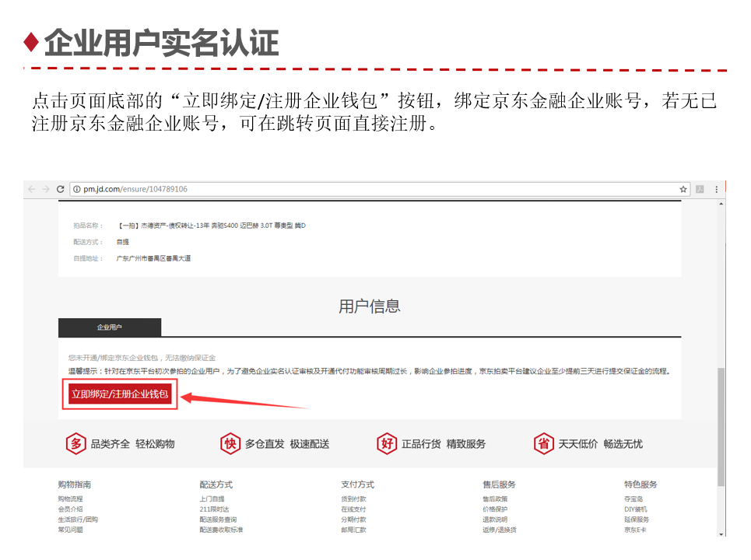This screenshot has width=751, height=560.
Task: Open 生活旅行/团购 footer link
Action: point(78,520)
